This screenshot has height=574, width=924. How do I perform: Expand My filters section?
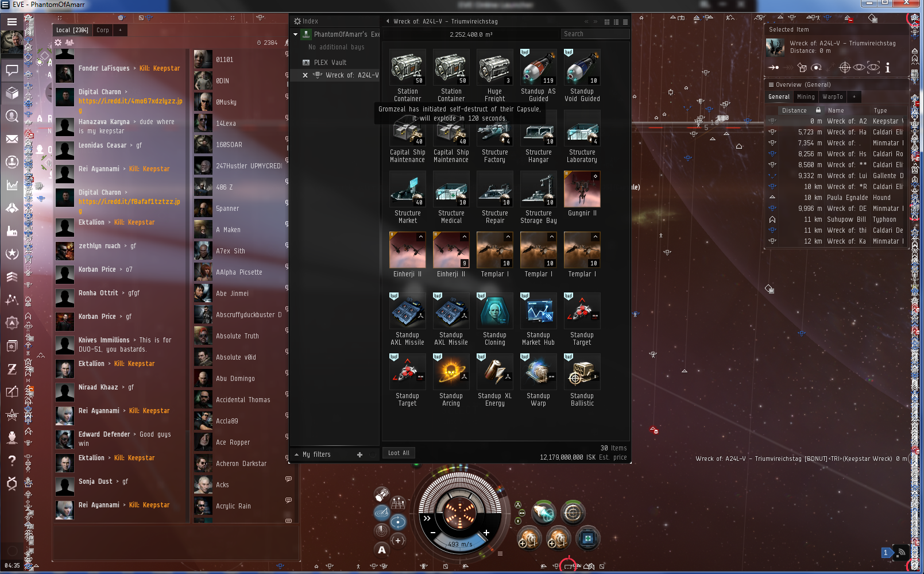pyautogui.click(x=297, y=454)
